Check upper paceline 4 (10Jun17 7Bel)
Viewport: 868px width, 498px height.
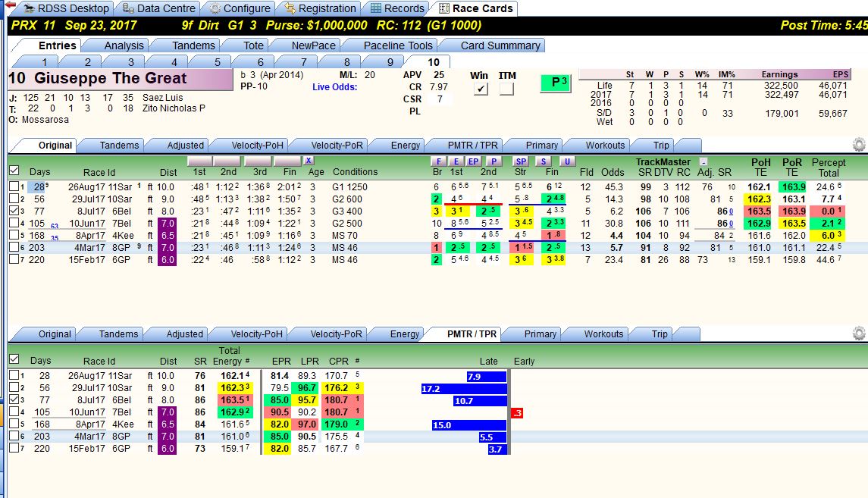14,223
